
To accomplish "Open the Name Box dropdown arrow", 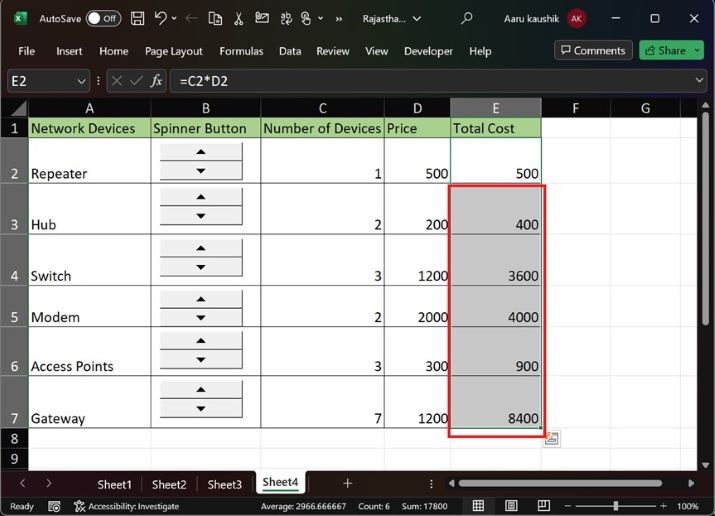I will pyautogui.click(x=81, y=82).
